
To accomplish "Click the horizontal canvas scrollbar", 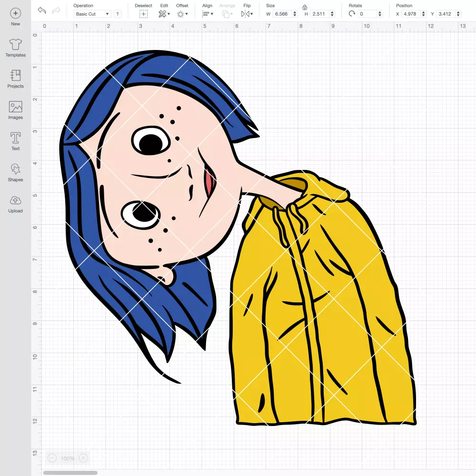I will coord(70,473).
